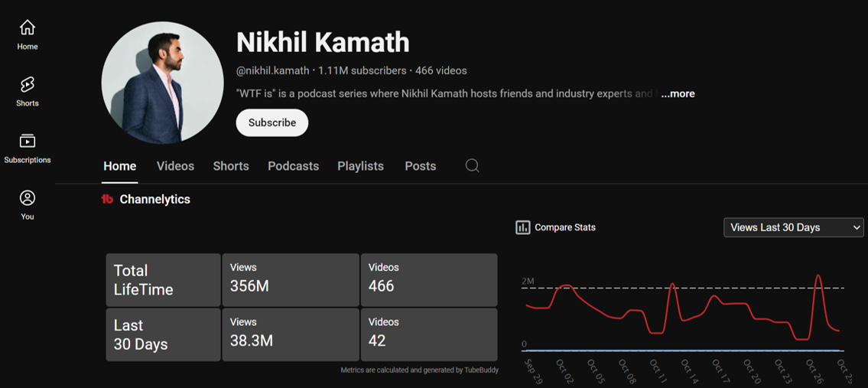868x388 pixels.
Task: Open the Views Last 30 Days dropdown
Action: tap(793, 227)
